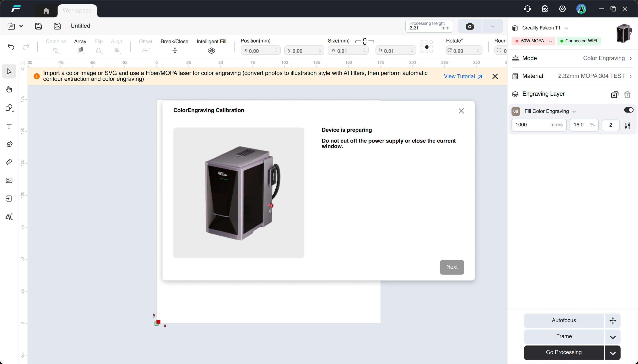Open the Material 2.32mm MOPA 304 TEST selector

tap(572, 76)
